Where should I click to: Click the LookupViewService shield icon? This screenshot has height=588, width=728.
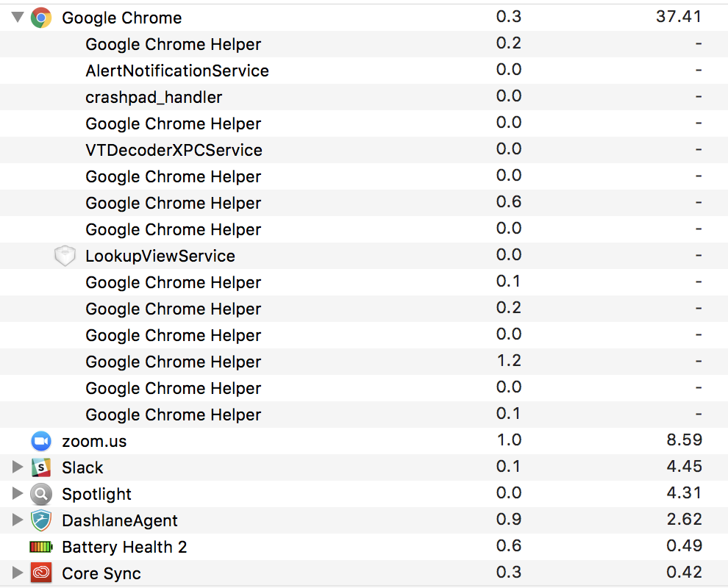pyautogui.click(x=65, y=256)
